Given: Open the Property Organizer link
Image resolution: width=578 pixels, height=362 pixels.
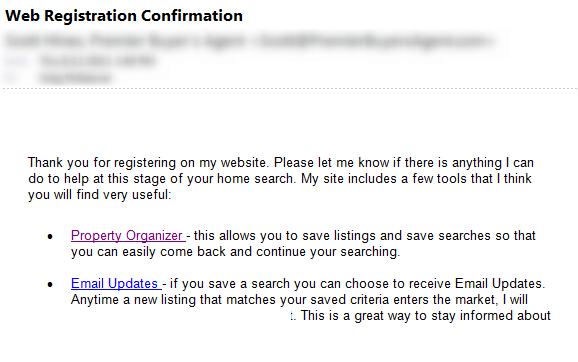Looking at the screenshot, I should 128,236.
